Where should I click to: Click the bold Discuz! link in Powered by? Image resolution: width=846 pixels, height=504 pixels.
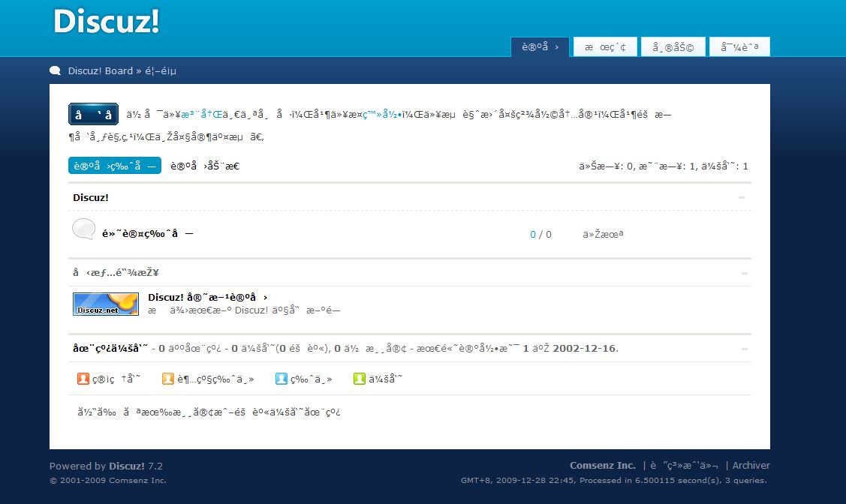pos(127,466)
